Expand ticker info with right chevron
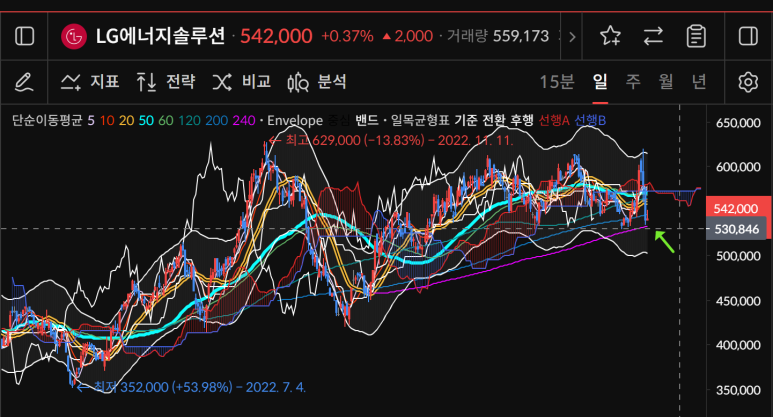 [x=572, y=36]
